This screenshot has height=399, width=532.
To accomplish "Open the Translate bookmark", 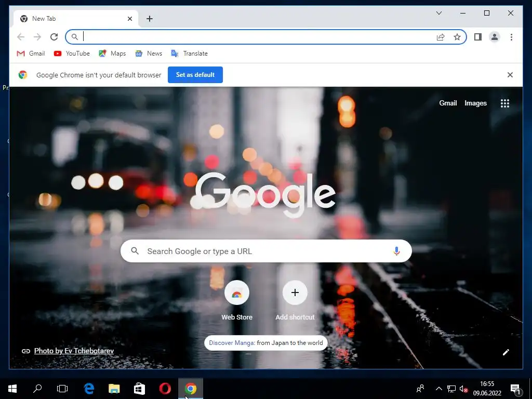I will click(189, 54).
